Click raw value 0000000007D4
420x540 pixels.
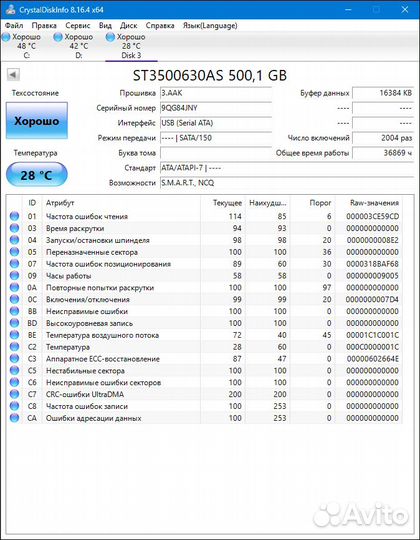click(372, 299)
